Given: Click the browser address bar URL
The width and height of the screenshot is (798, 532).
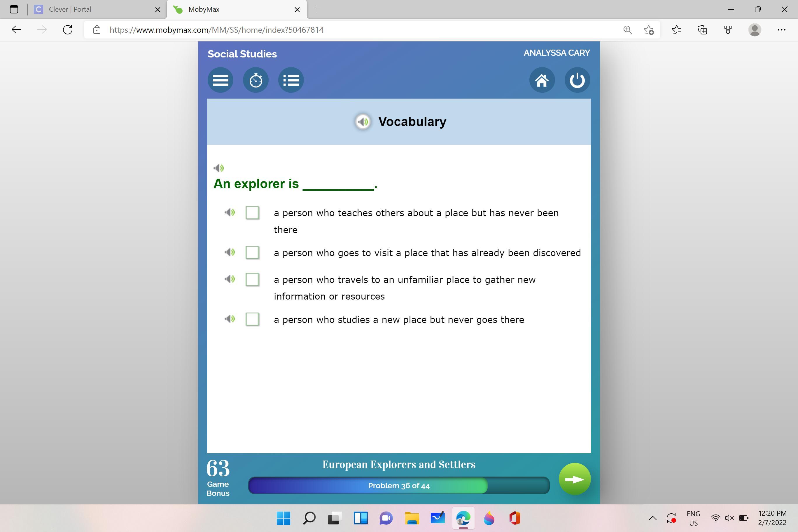Looking at the screenshot, I should click(x=216, y=30).
